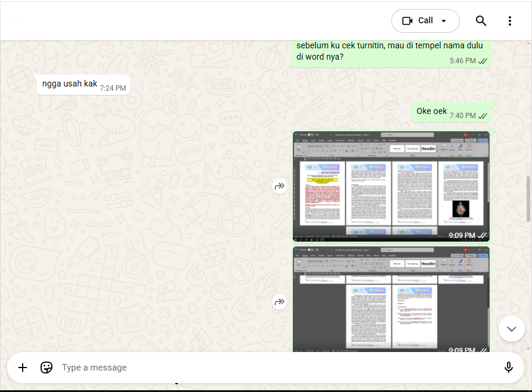The width and height of the screenshot is (532, 392).
Task: Open the emoji and sticker picker
Action: point(47,368)
